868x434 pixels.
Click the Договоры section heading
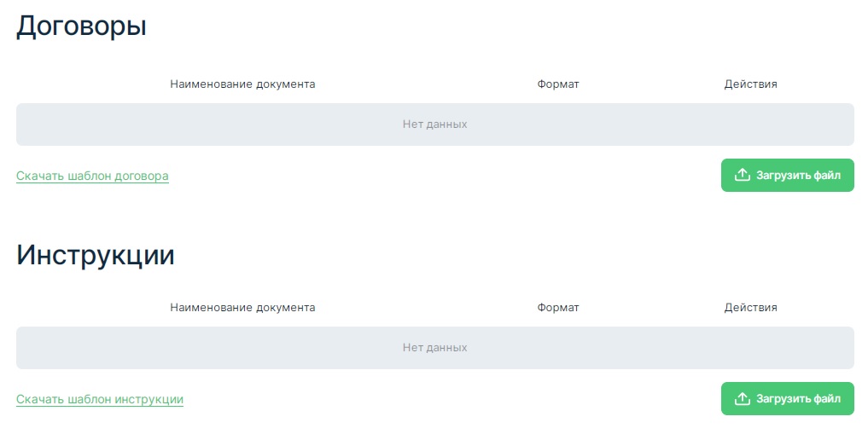tap(81, 26)
